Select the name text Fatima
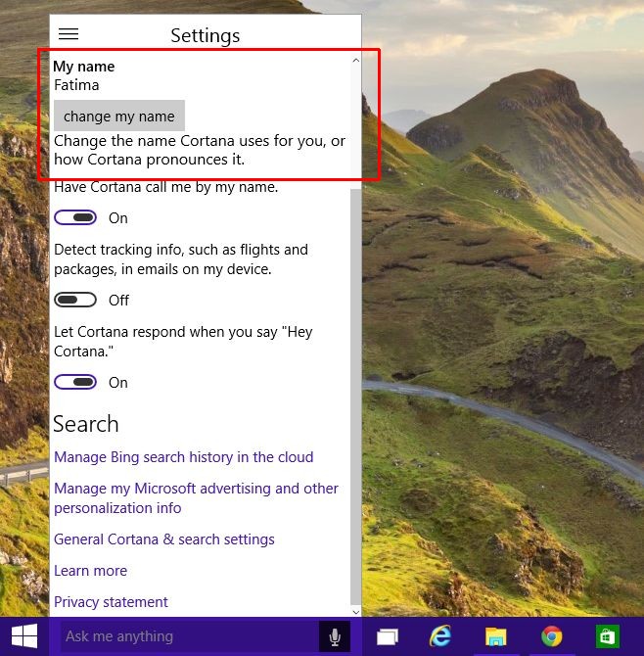Viewport: 644px width, 656px height. [76, 85]
